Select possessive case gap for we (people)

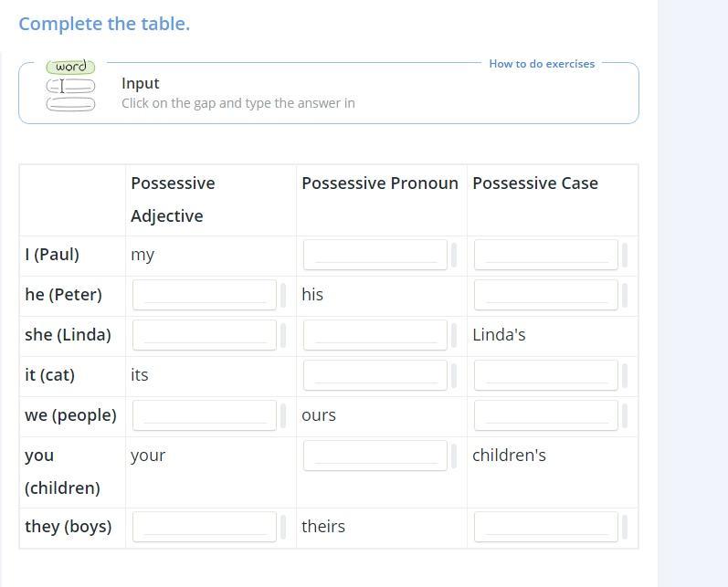[546, 415]
